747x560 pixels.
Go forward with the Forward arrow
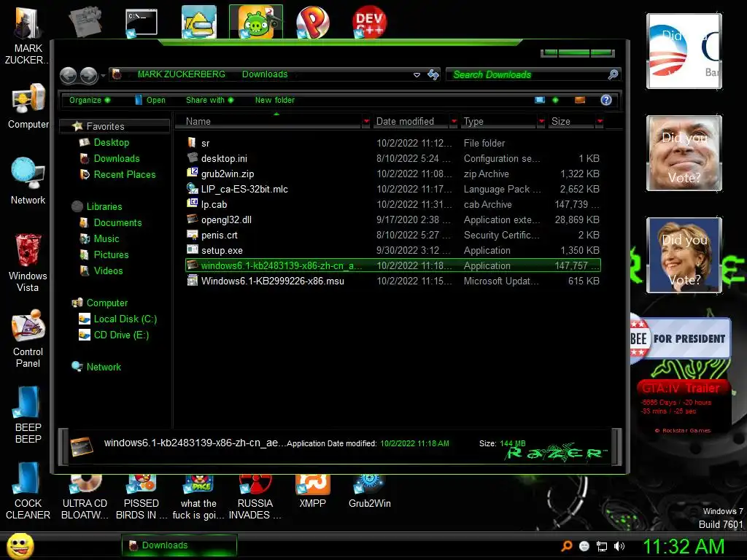[x=88, y=75]
